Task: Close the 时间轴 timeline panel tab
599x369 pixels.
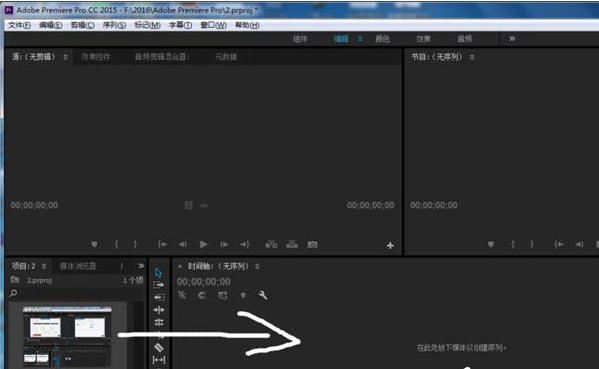Action: coord(180,266)
